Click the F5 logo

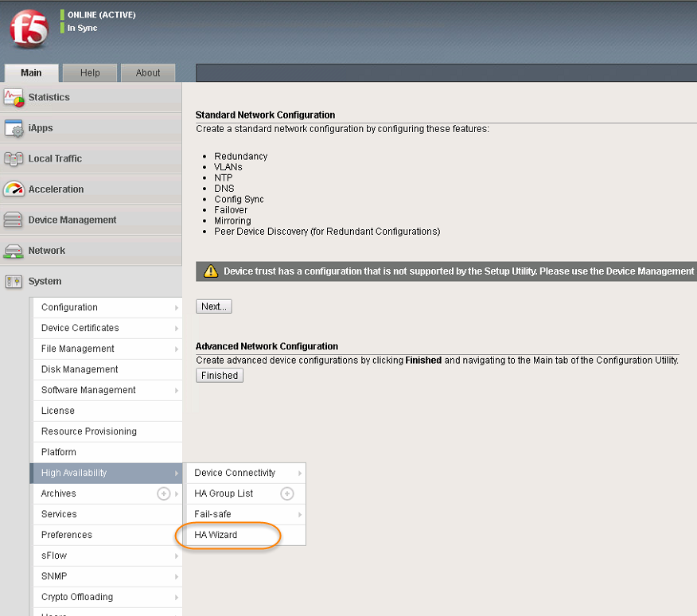pos(29,29)
